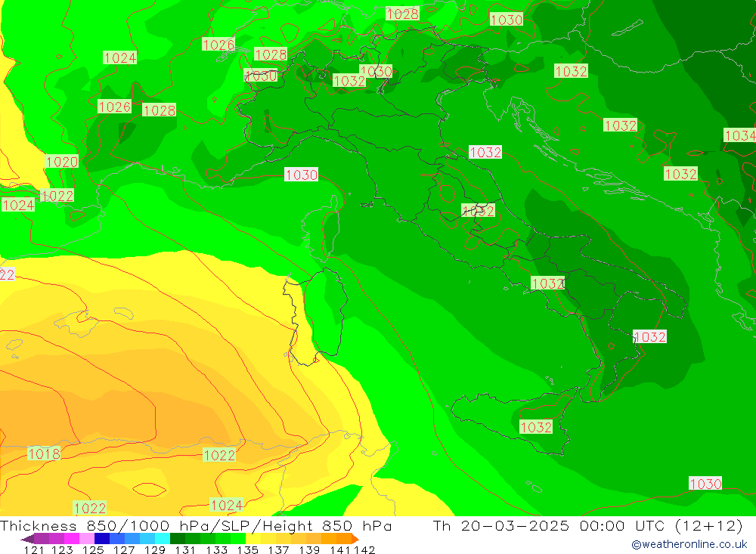The width and height of the screenshot is (756, 554).
Task: Select legend value 133
Action: point(216,550)
